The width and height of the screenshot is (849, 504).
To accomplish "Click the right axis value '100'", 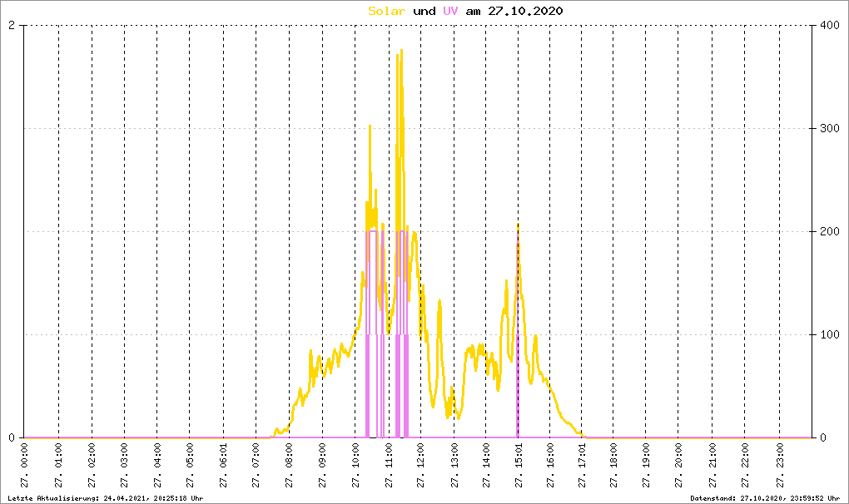I will point(830,334).
